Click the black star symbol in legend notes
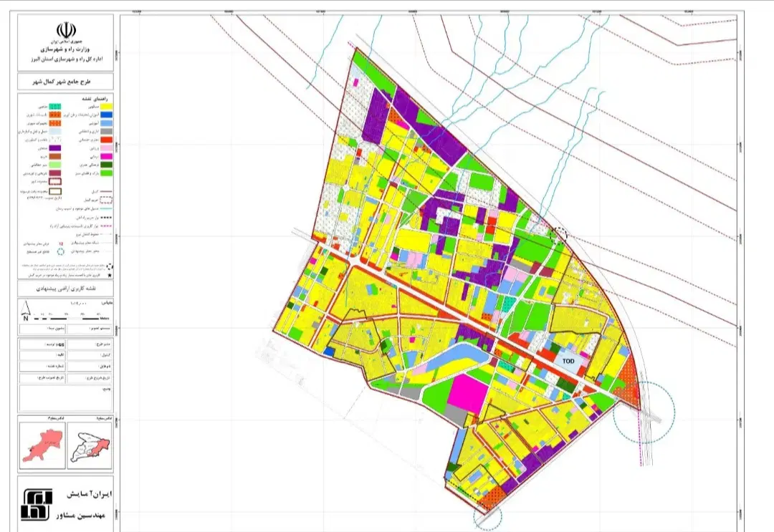The width and height of the screenshot is (774, 532). [x=110, y=276]
